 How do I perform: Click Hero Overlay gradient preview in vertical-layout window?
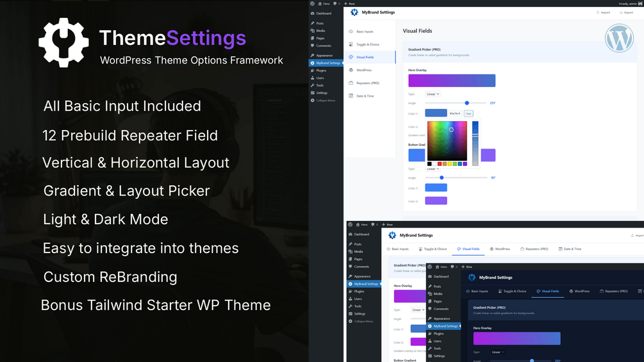point(452,81)
